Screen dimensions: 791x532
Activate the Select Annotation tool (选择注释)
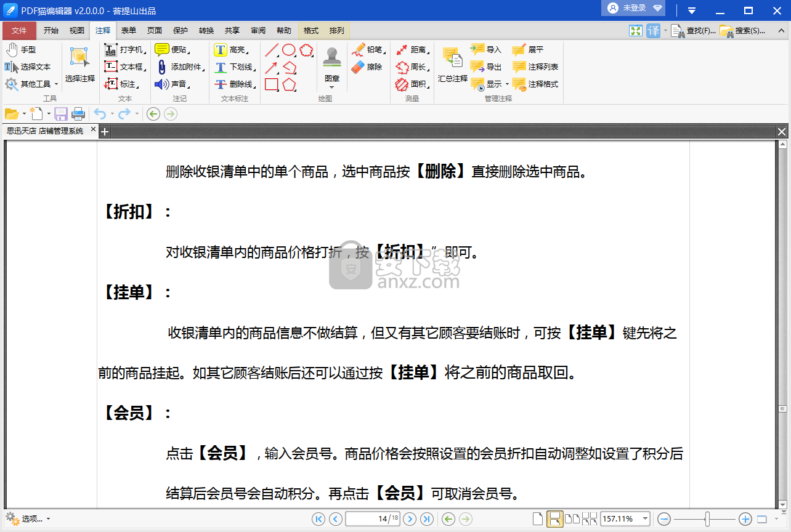80,66
